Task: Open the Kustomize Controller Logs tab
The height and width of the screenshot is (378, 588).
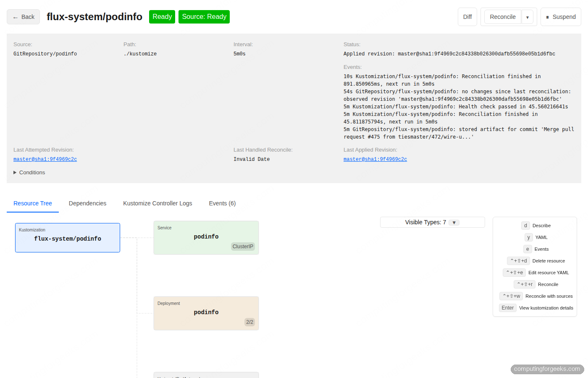Action: (x=157, y=203)
